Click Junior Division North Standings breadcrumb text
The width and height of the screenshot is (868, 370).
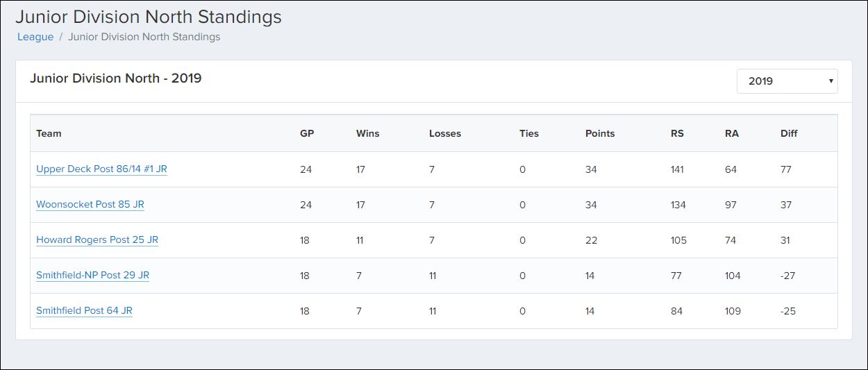pyautogui.click(x=144, y=37)
